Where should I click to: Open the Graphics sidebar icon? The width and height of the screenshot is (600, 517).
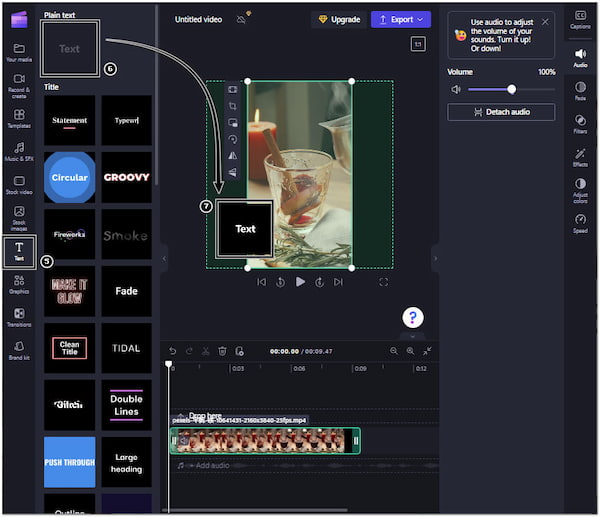coord(19,284)
